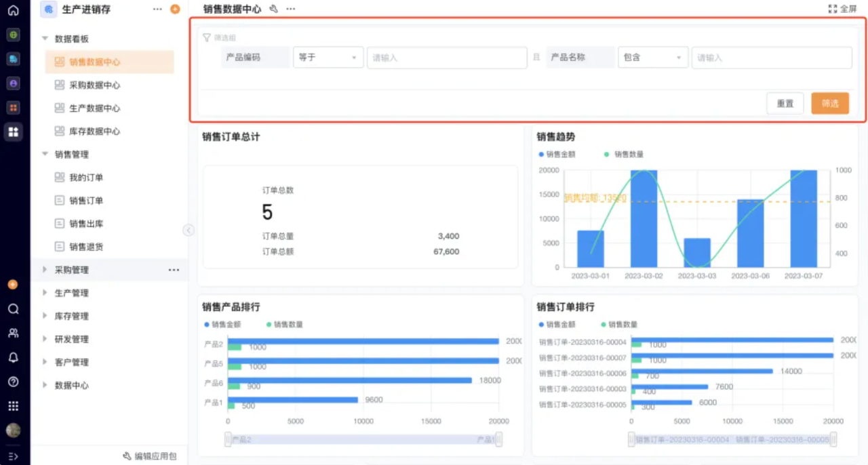Open the blue app icon in the dark sidebar

(x=13, y=59)
